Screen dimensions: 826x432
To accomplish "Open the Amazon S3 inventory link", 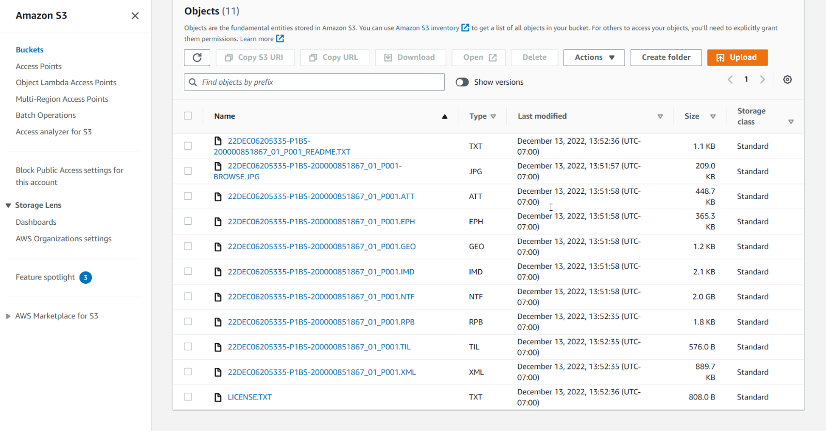I will click(427, 28).
